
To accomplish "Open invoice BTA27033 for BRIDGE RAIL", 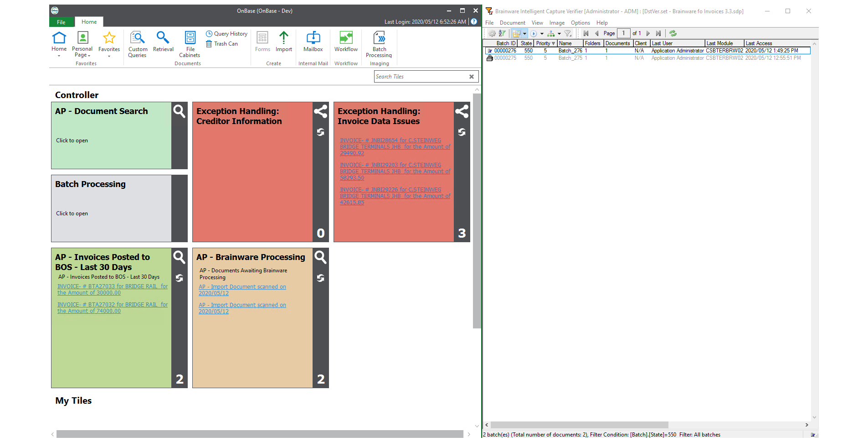I will 113,290.
